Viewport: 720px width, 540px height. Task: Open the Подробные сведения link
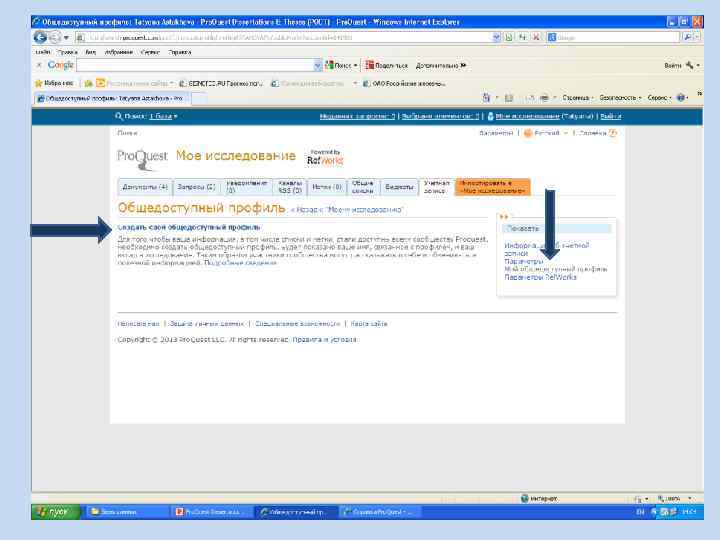[x=240, y=263]
